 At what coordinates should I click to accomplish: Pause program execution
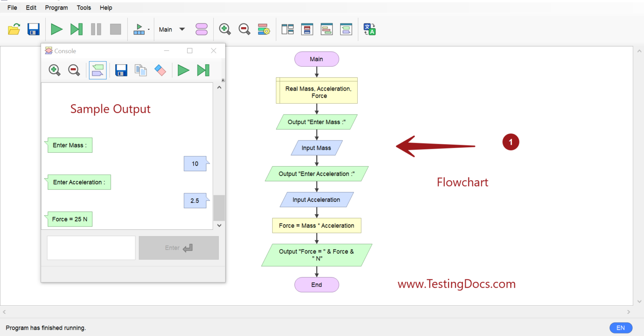point(96,29)
